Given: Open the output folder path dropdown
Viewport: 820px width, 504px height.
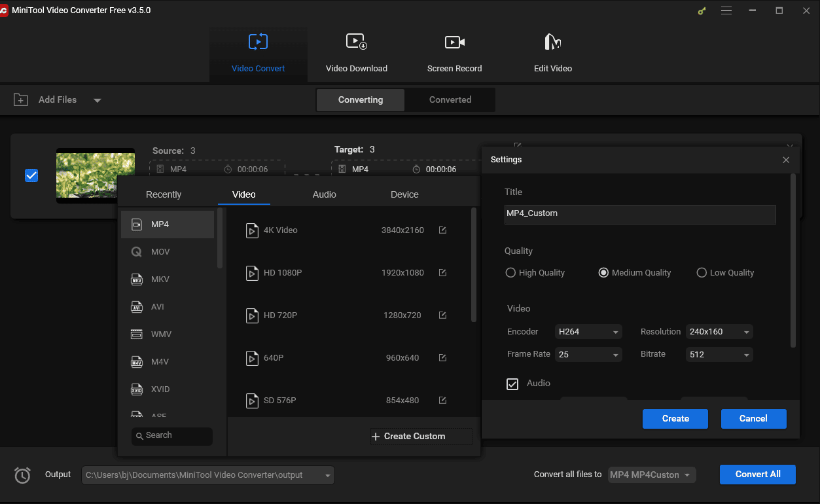Looking at the screenshot, I should click(208, 475).
